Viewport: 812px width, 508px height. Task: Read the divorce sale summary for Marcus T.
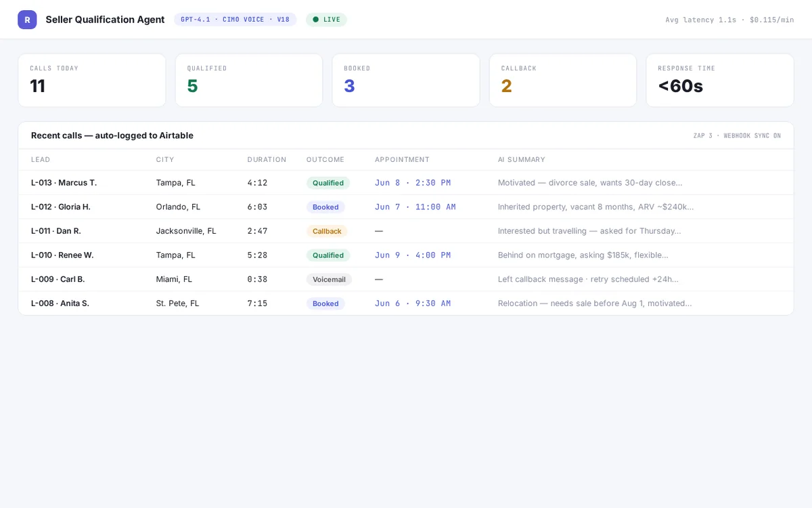click(x=590, y=183)
